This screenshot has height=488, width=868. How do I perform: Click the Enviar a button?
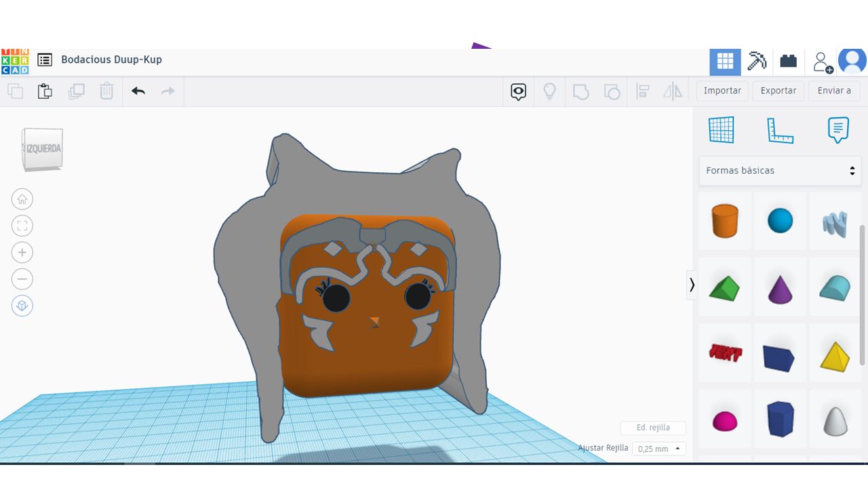834,91
